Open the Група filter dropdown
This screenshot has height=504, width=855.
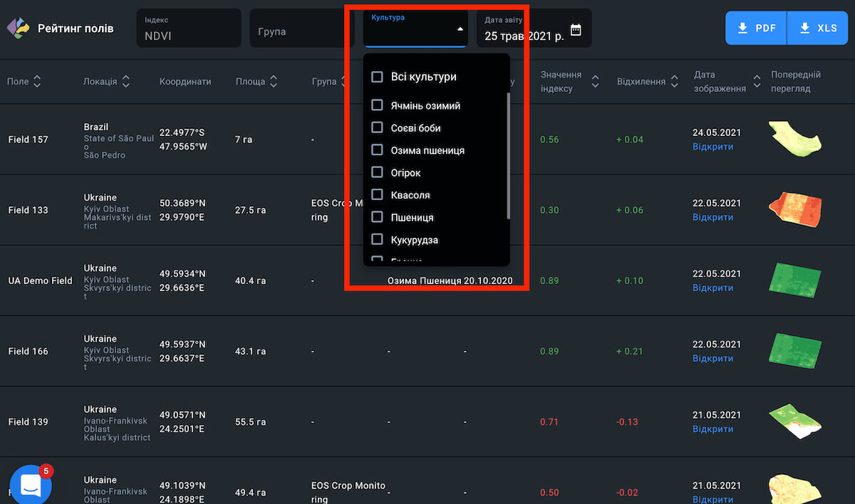point(301,28)
